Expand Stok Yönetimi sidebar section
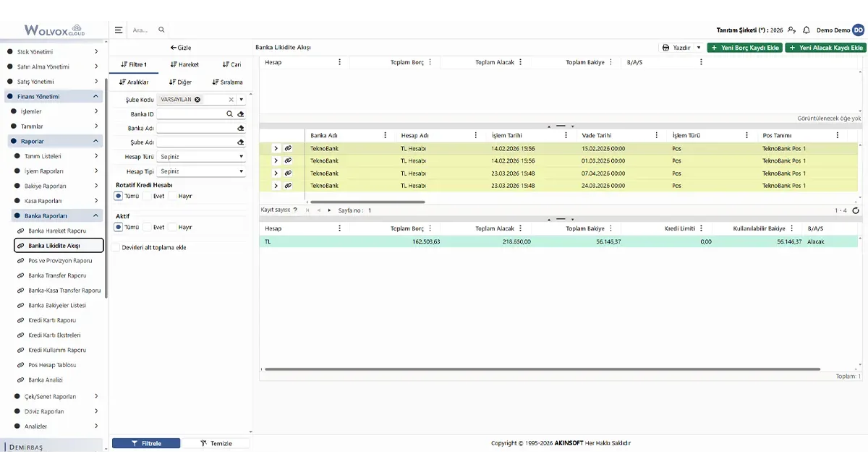Screen dimensions: 868x472 pyautogui.click(x=96, y=51)
